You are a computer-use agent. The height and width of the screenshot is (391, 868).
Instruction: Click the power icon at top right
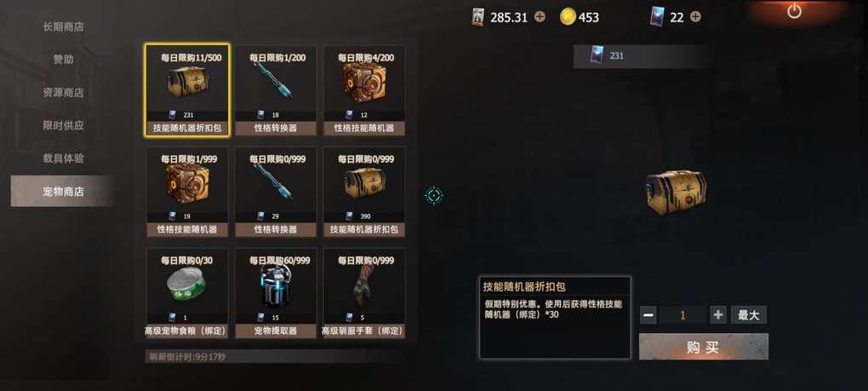[x=794, y=11]
